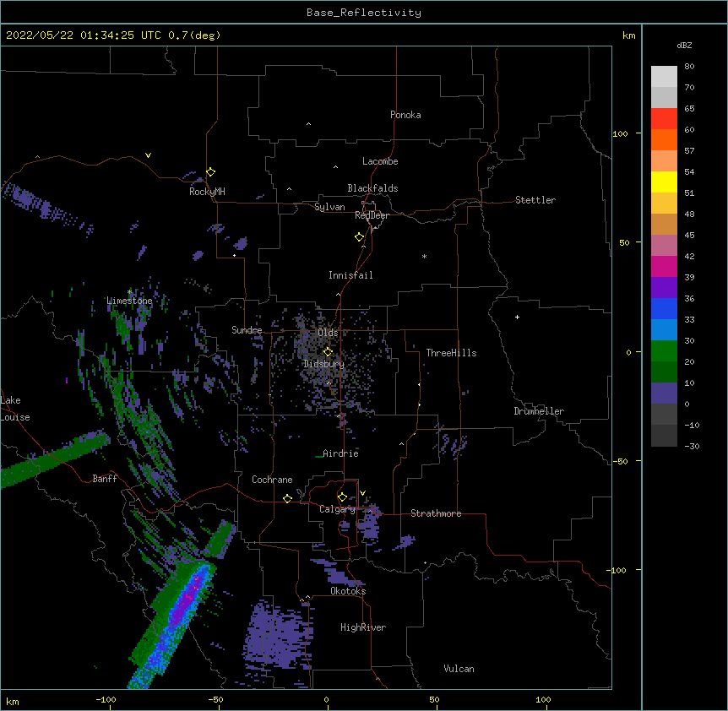Screen dimensions: 728x711
Task: Pick the bright yellow swatch between 54 and 51
Action: [664, 182]
